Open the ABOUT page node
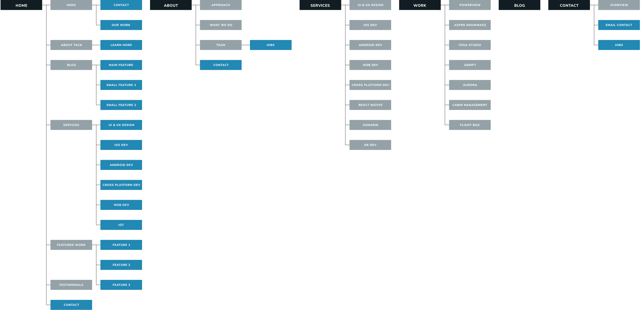644x310 pixels. [x=171, y=5]
